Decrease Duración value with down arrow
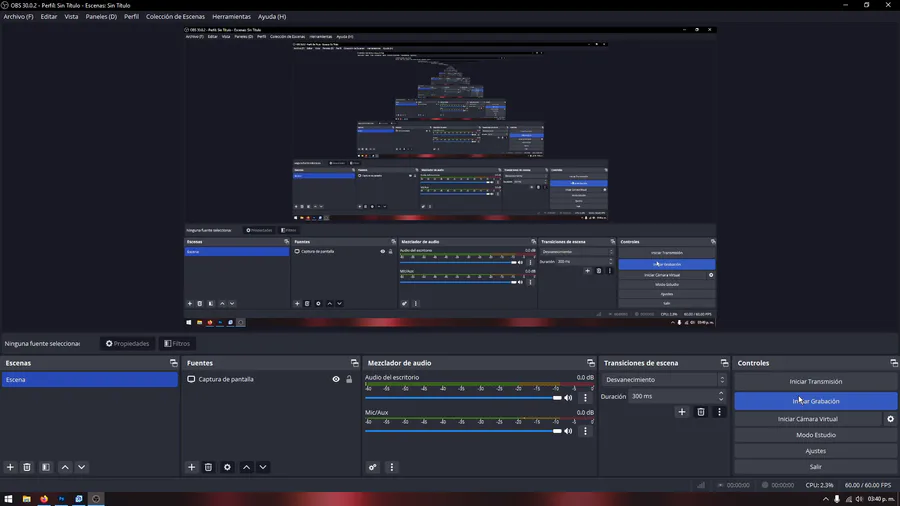 [721, 399]
